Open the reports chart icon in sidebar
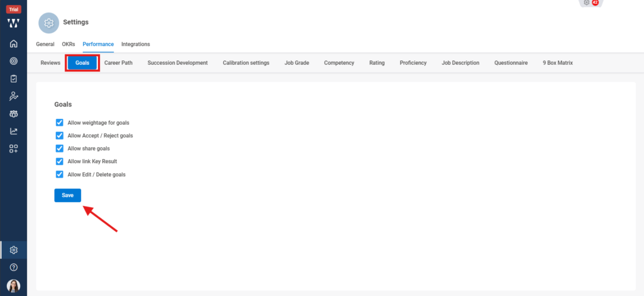Viewport: 644px width, 296px height. pos(14,131)
